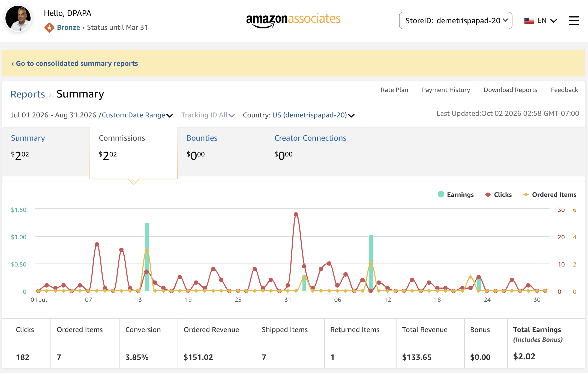
Task: Open Payment History
Action: 446,90
